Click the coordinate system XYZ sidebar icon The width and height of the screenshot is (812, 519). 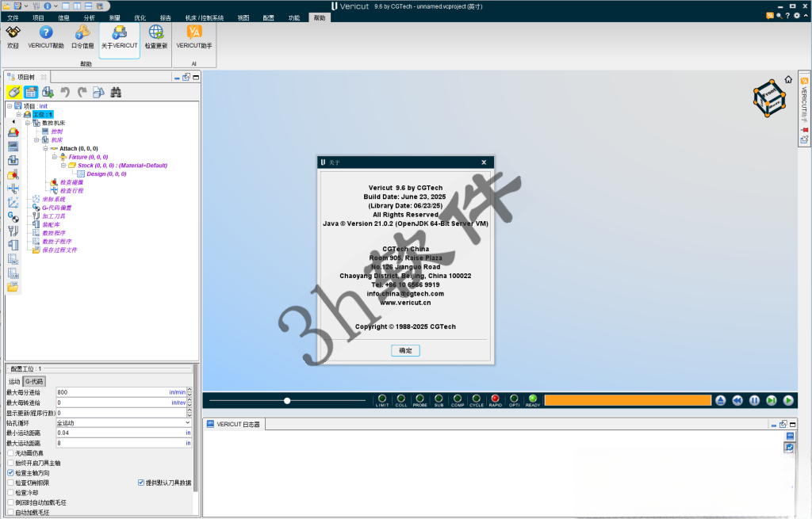click(13, 203)
